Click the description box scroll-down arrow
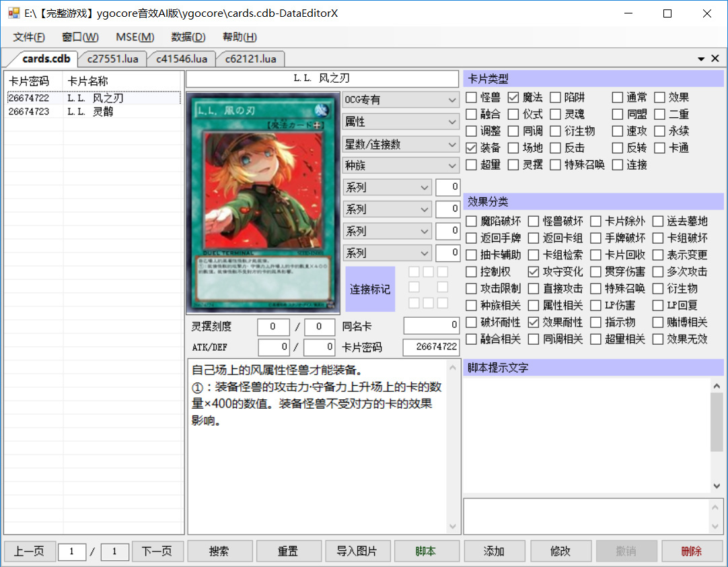The width and height of the screenshot is (728, 567). point(453,527)
